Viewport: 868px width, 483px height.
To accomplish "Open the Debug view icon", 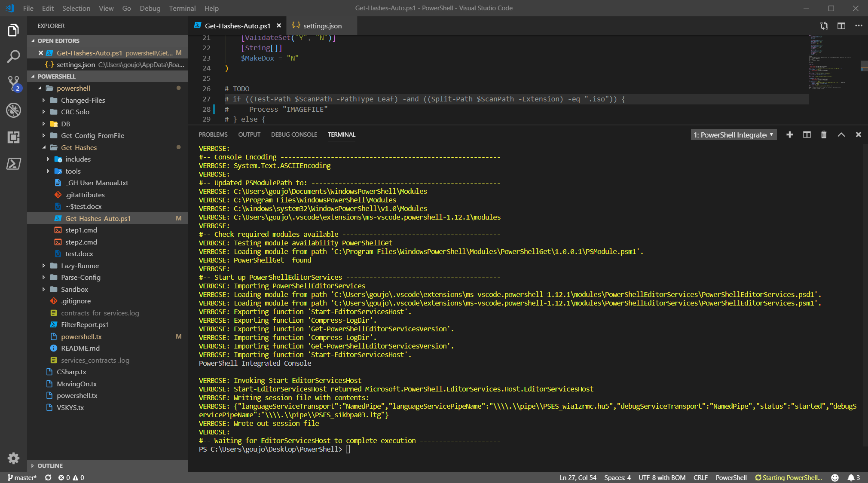I will (x=13, y=110).
